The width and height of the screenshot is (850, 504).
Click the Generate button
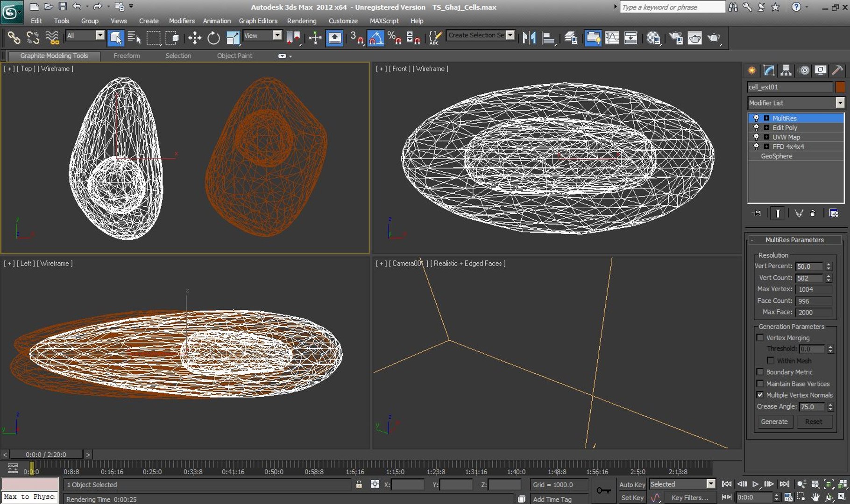(774, 422)
